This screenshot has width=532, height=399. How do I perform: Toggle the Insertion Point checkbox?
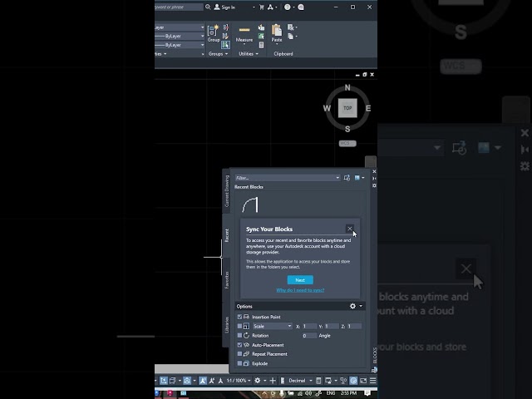point(239,317)
